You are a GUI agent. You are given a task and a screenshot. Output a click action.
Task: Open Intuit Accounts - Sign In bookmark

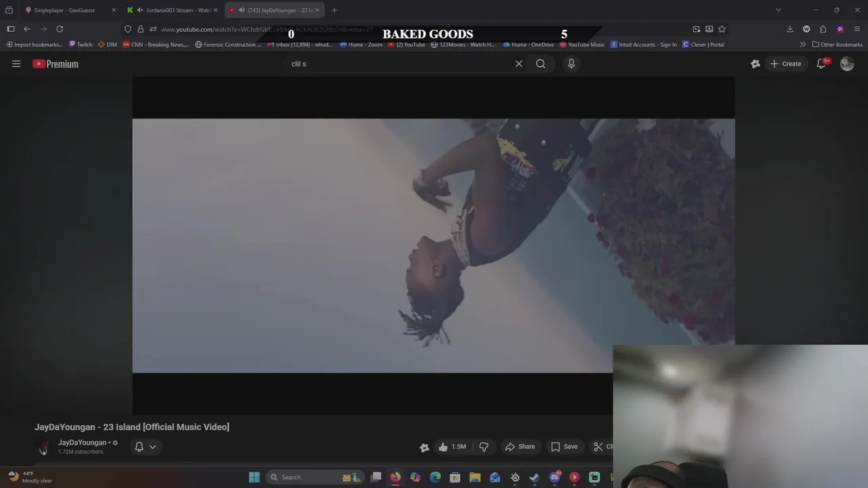pyautogui.click(x=644, y=45)
